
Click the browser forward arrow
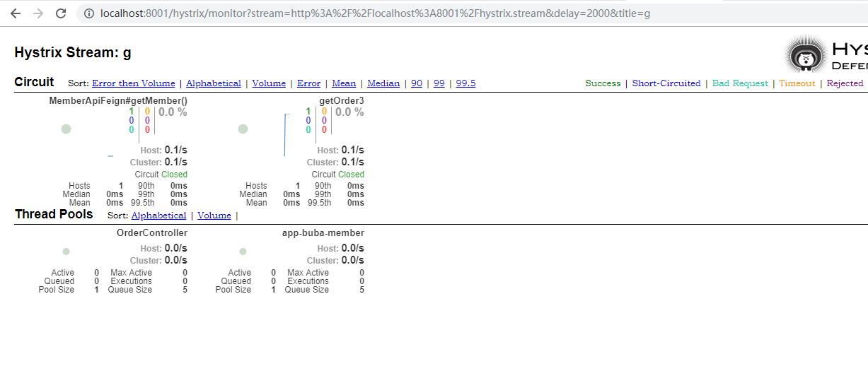[x=38, y=13]
